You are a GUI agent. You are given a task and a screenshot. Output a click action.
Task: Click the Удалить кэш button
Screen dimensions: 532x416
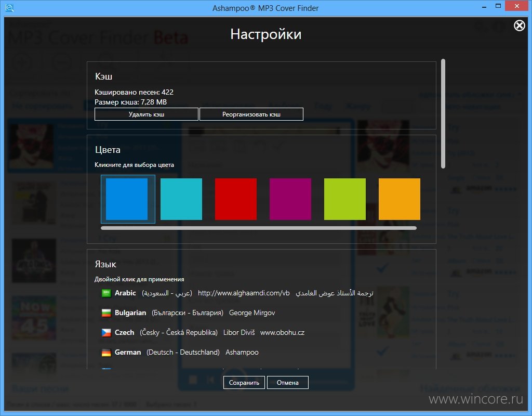tap(146, 114)
